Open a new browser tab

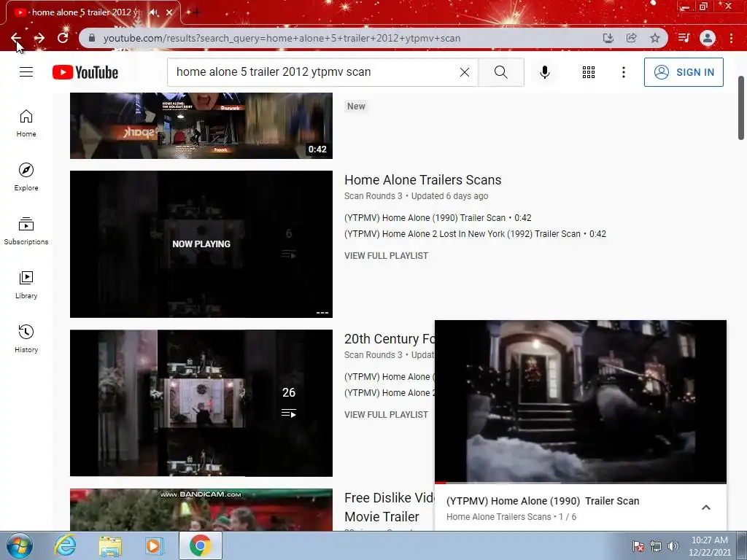pyautogui.click(x=196, y=12)
